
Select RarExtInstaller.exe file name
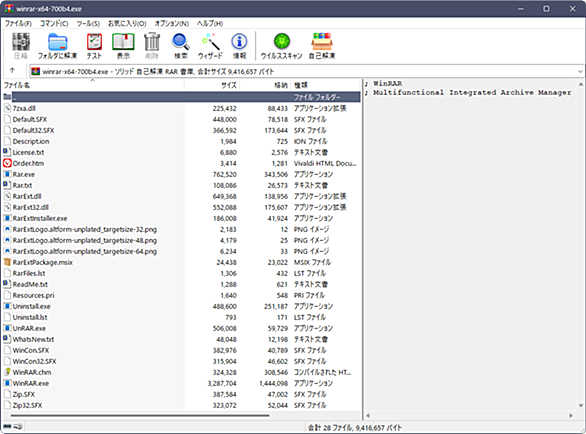coord(40,218)
